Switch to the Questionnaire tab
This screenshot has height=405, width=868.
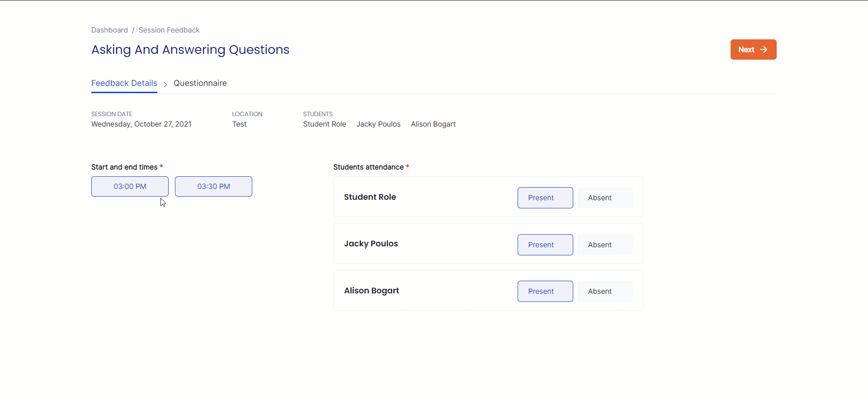point(200,83)
